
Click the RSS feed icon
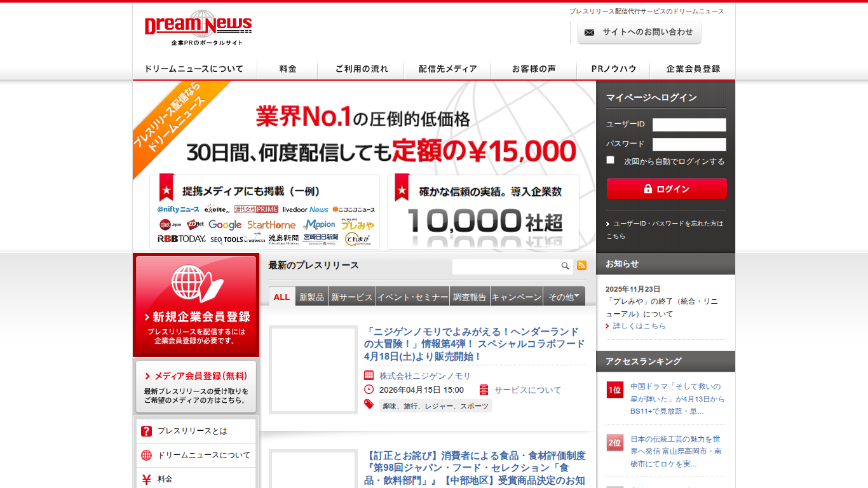[x=581, y=266]
